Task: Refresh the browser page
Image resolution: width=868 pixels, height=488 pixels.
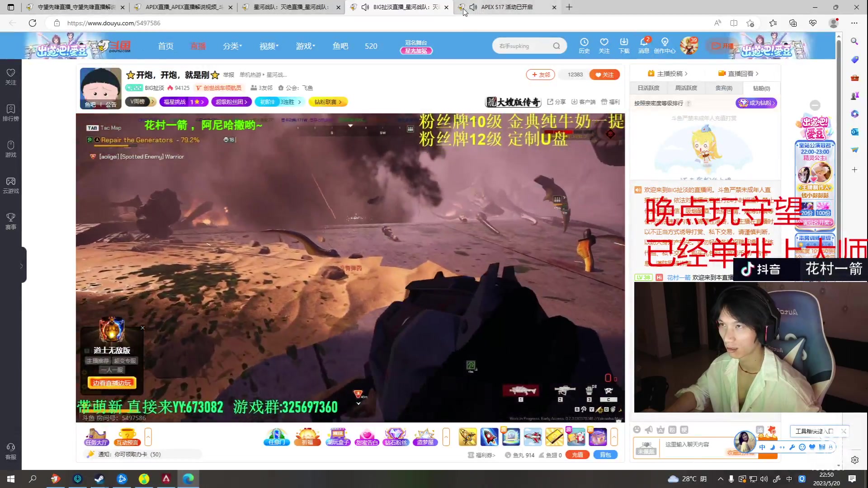Action: 33,23
